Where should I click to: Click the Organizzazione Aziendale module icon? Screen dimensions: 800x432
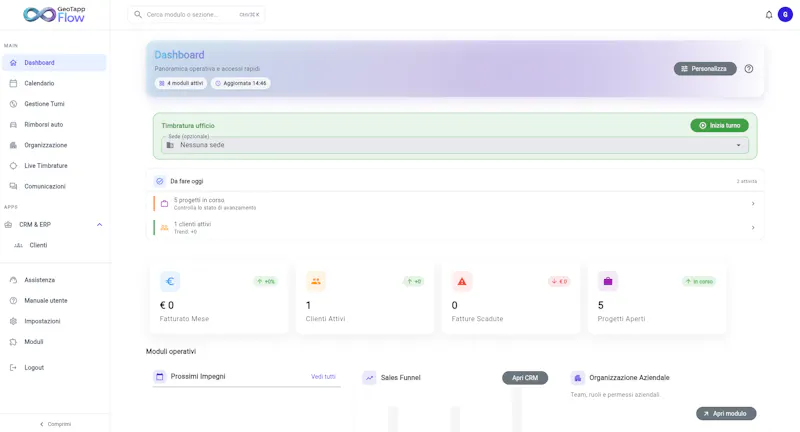(578, 378)
